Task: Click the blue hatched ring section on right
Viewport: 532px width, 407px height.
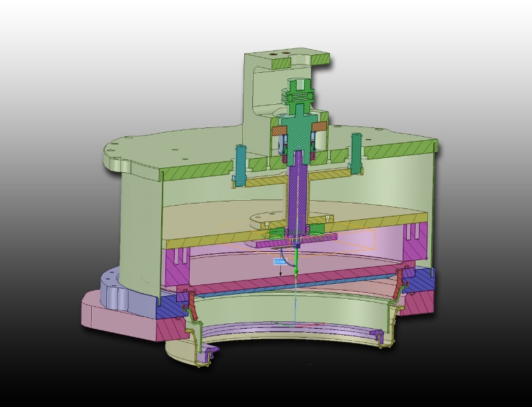Action: [x=422, y=278]
